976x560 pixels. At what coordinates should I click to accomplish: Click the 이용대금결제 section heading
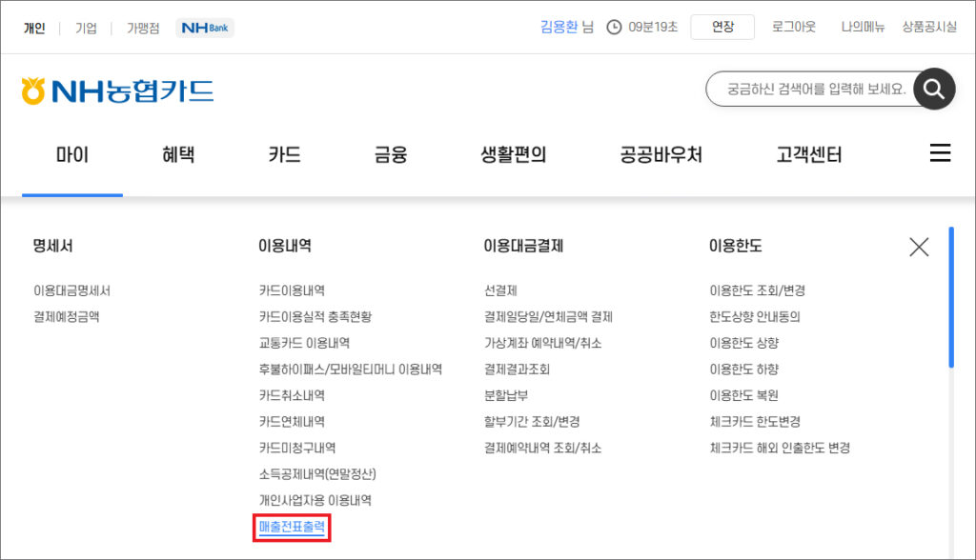pyautogui.click(x=523, y=246)
